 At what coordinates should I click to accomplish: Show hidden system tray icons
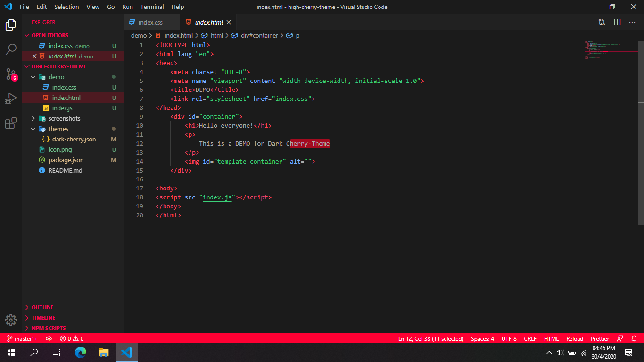[x=549, y=353]
